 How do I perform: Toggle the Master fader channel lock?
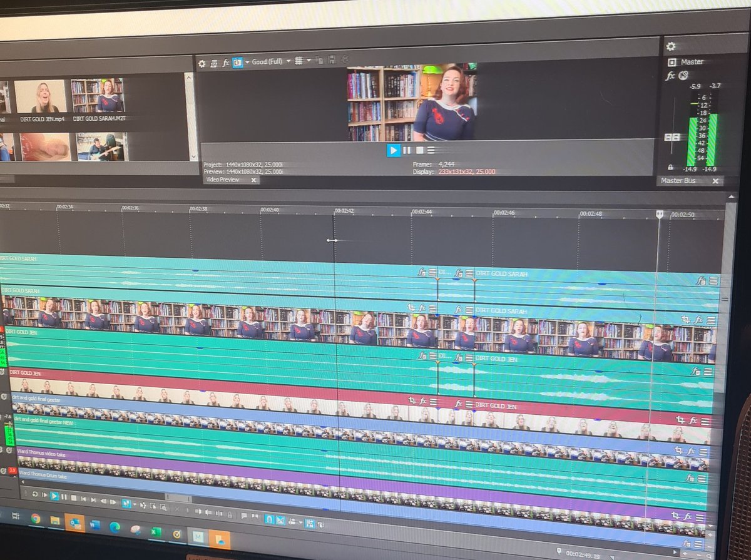click(x=671, y=168)
